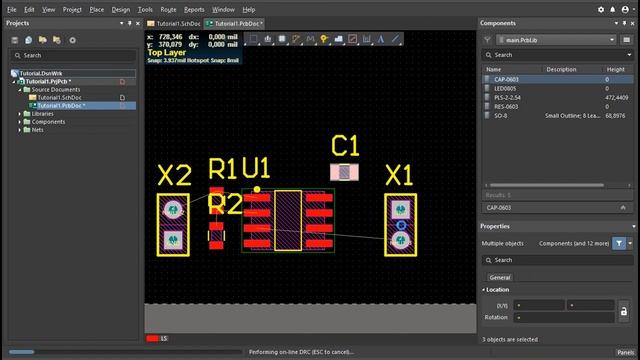
Task: Click the Refresh folder icon in Projects panel
Action: click(x=57, y=40)
